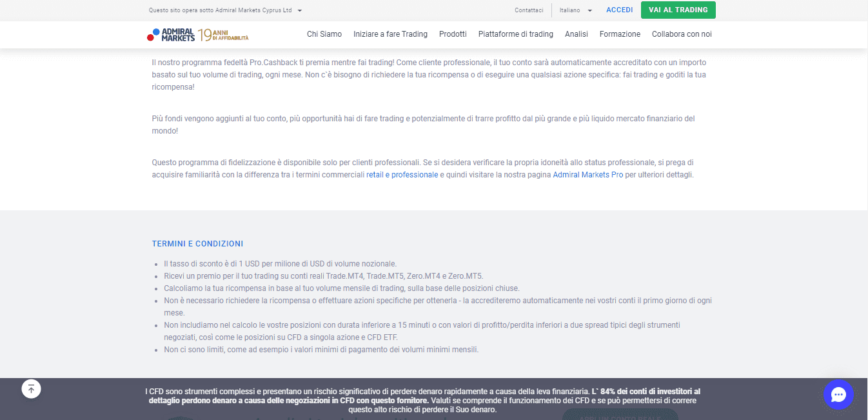Open the Admiral Markets Cyprus Ltd site selector
Image resolution: width=868 pixels, height=420 pixels.
coord(225,10)
